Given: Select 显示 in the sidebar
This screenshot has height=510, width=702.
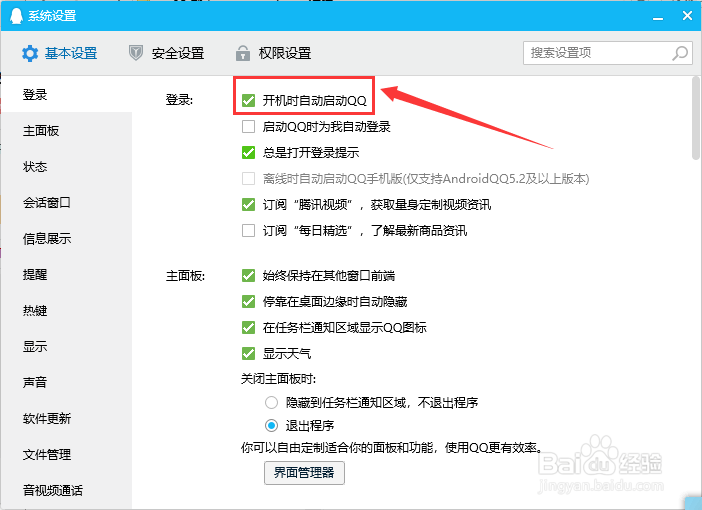Looking at the screenshot, I should point(35,347).
